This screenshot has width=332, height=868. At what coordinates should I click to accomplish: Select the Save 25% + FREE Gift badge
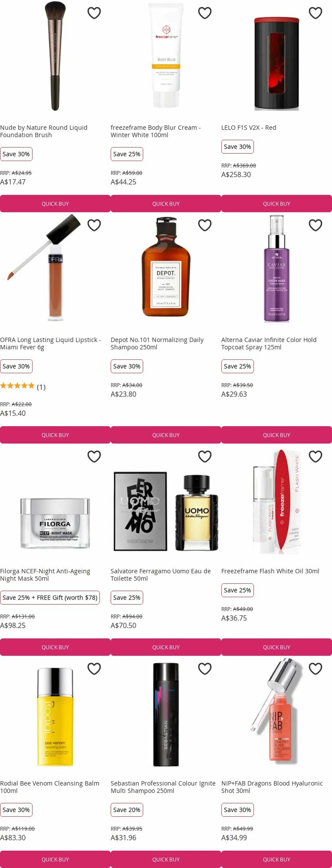pyautogui.click(x=50, y=597)
